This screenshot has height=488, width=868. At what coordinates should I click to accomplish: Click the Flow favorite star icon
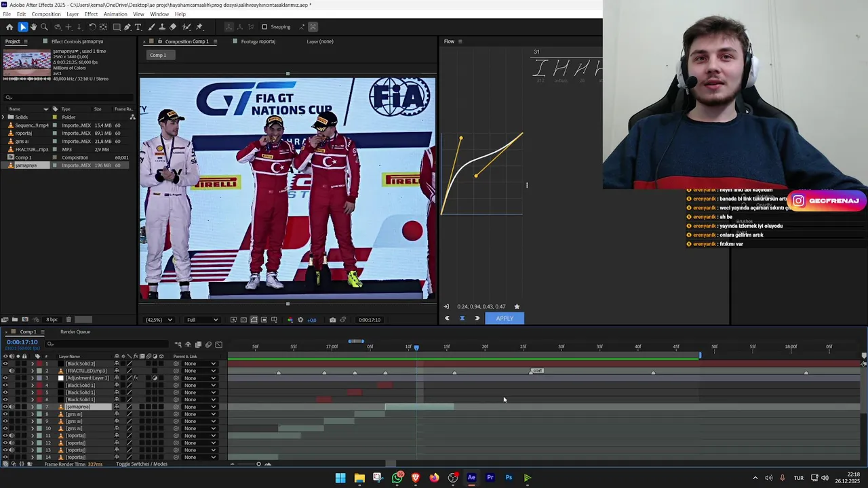[517, 306]
